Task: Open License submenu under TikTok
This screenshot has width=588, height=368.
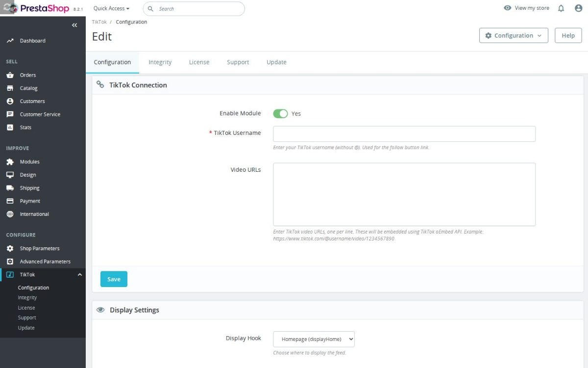Action: 26,308
